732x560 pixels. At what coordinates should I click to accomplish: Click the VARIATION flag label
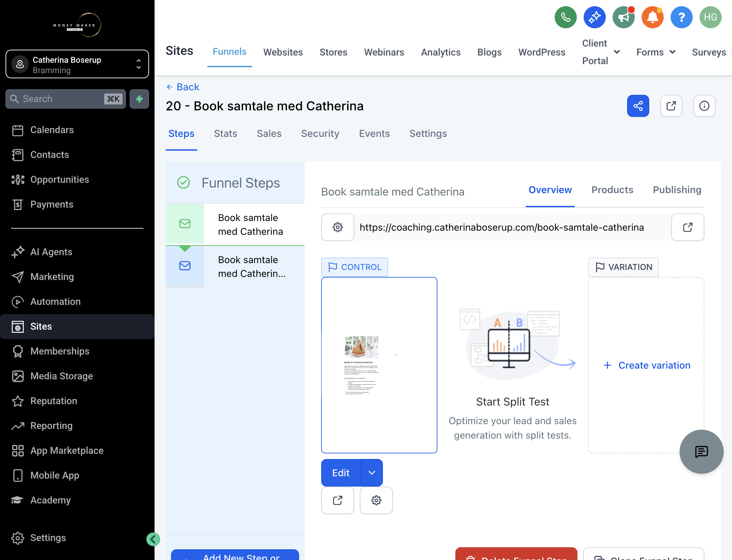click(x=623, y=267)
